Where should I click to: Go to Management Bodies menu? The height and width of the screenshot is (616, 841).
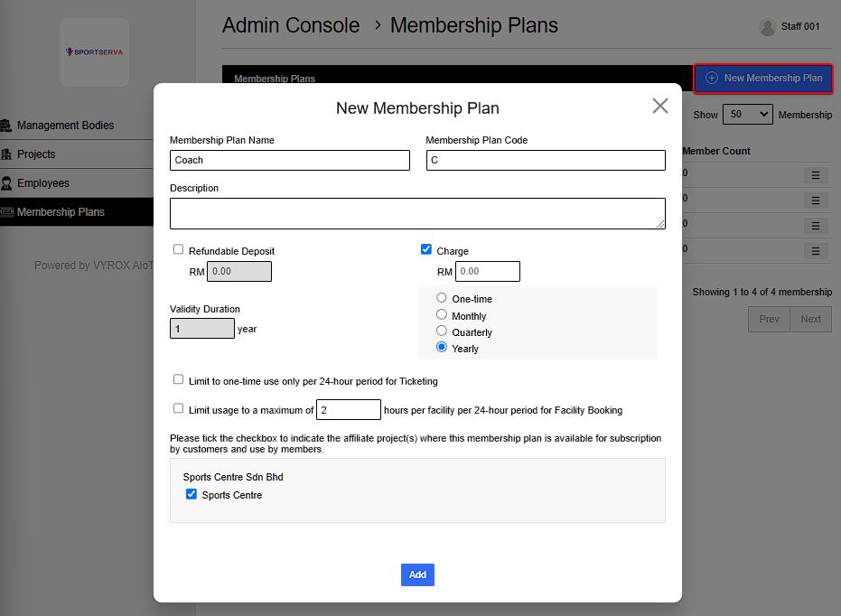point(65,126)
